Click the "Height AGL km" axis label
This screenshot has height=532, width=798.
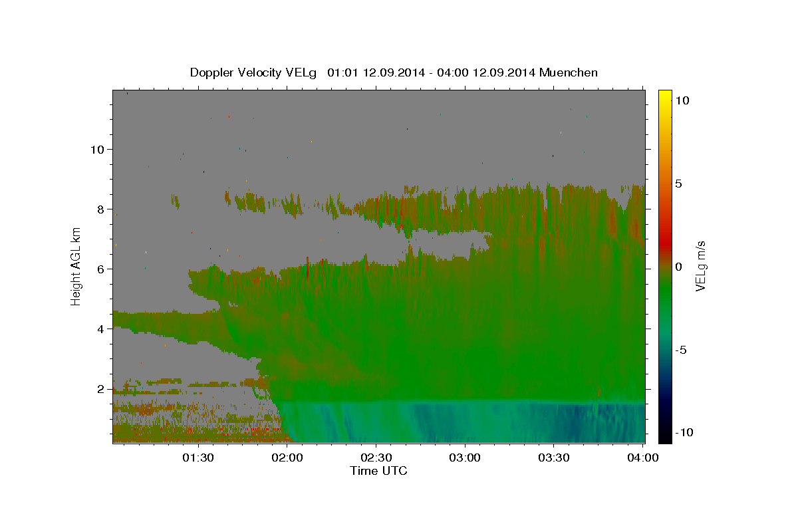click(76, 267)
